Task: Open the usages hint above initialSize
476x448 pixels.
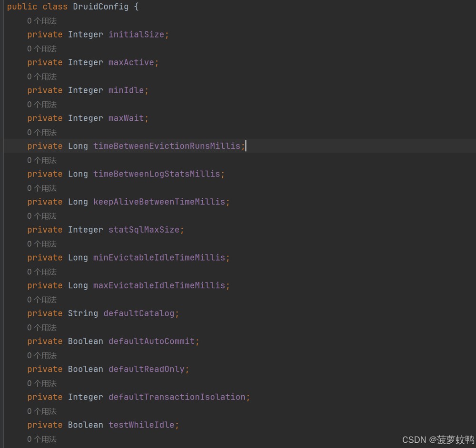Action: coord(42,21)
